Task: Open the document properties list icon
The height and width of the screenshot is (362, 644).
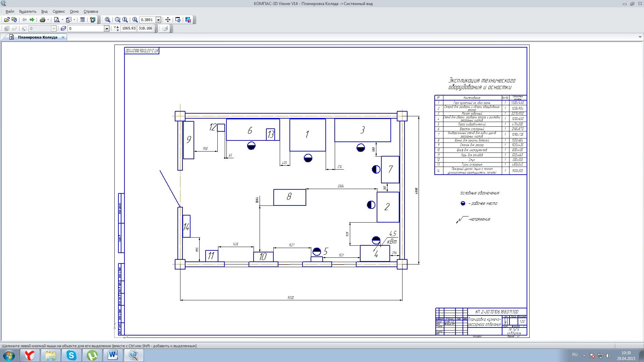Action: point(83,20)
